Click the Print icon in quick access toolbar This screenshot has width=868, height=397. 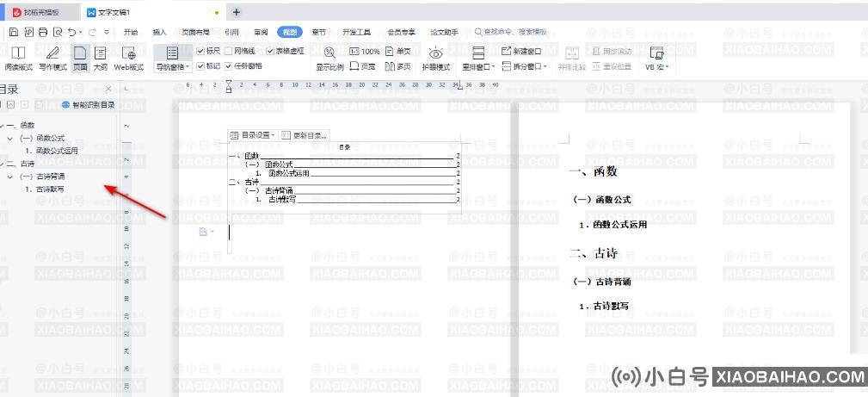(43, 32)
